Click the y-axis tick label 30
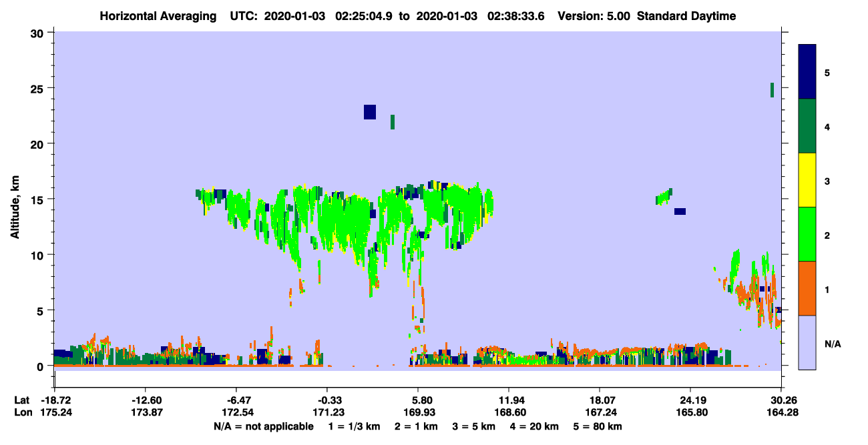Image resolution: width=868 pixels, height=445 pixels. coord(38,33)
